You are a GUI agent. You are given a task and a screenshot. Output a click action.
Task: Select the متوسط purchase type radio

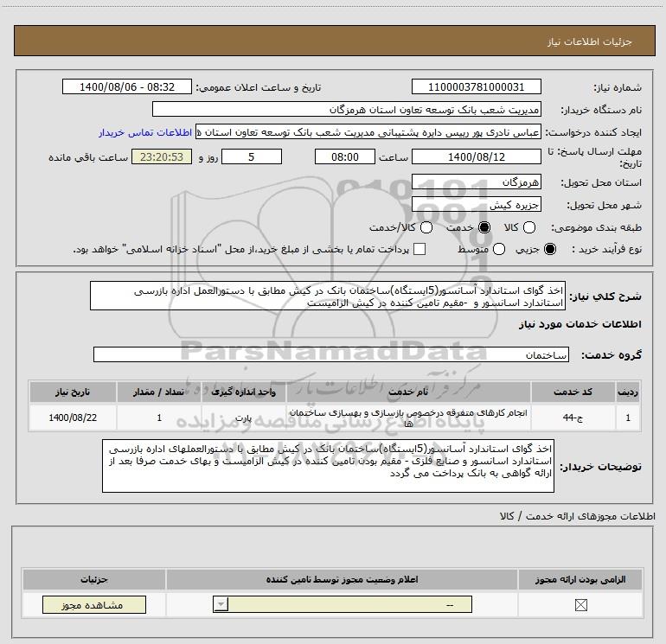[499, 249]
